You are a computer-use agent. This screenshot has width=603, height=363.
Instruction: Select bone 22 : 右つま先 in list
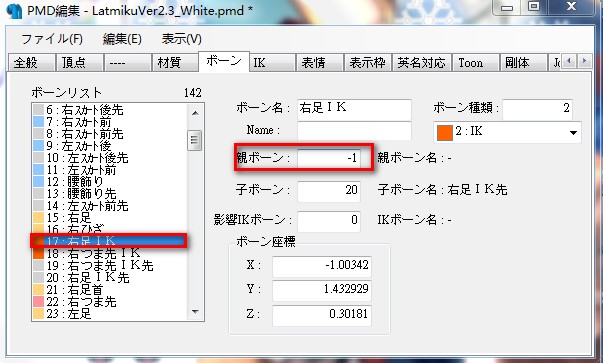[x=110, y=301]
